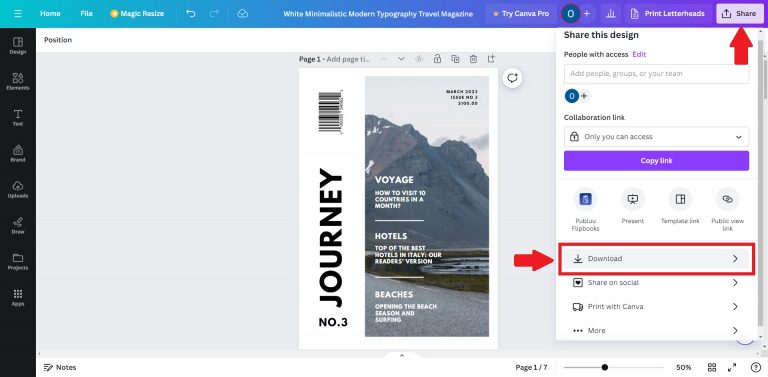Click the Redo arrow
Image resolution: width=768 pixels, height=377 pixels.
tap(214, 14)
